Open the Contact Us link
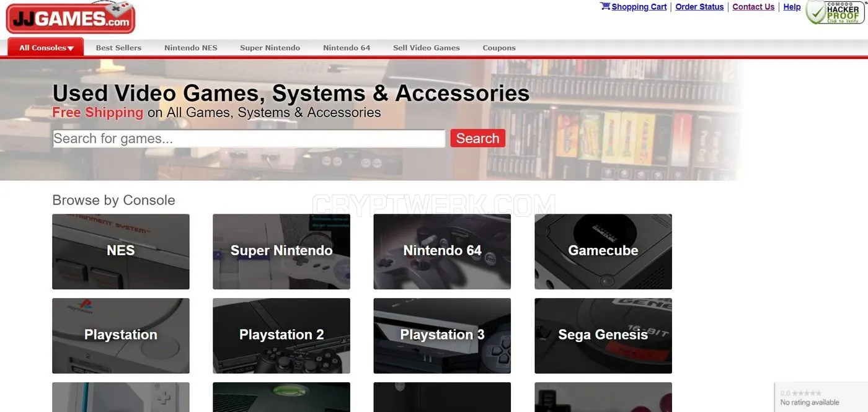The image size is (868, 412). pos(753,7)
